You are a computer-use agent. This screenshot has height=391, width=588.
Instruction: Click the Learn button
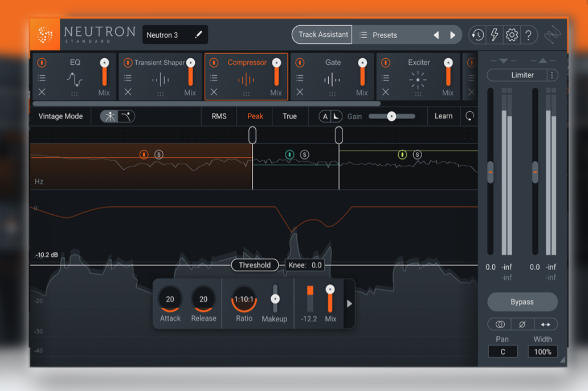click(443, 116)
